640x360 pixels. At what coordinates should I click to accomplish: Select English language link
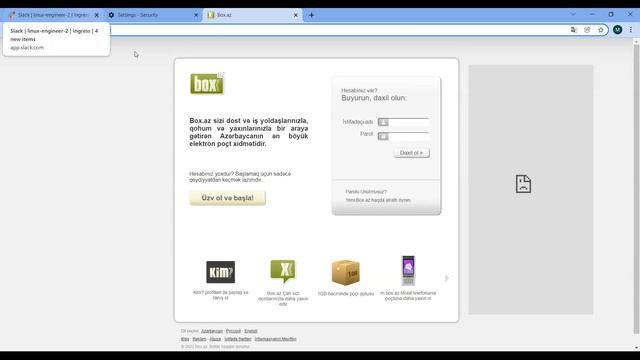[251, 331]
